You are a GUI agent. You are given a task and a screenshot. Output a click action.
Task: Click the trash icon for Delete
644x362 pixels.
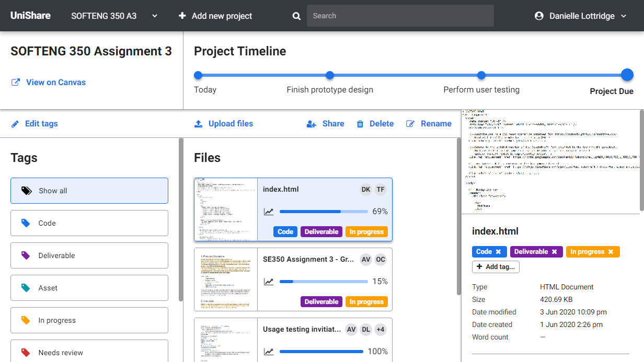(360, 124)
